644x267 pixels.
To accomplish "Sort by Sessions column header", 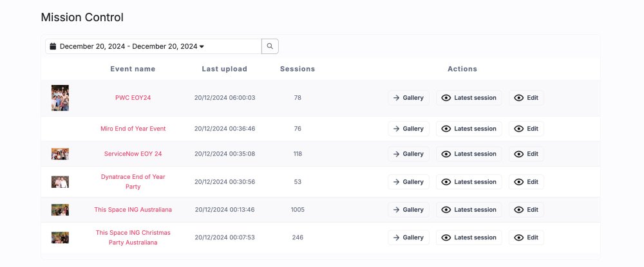I will (x=298, y=69).
